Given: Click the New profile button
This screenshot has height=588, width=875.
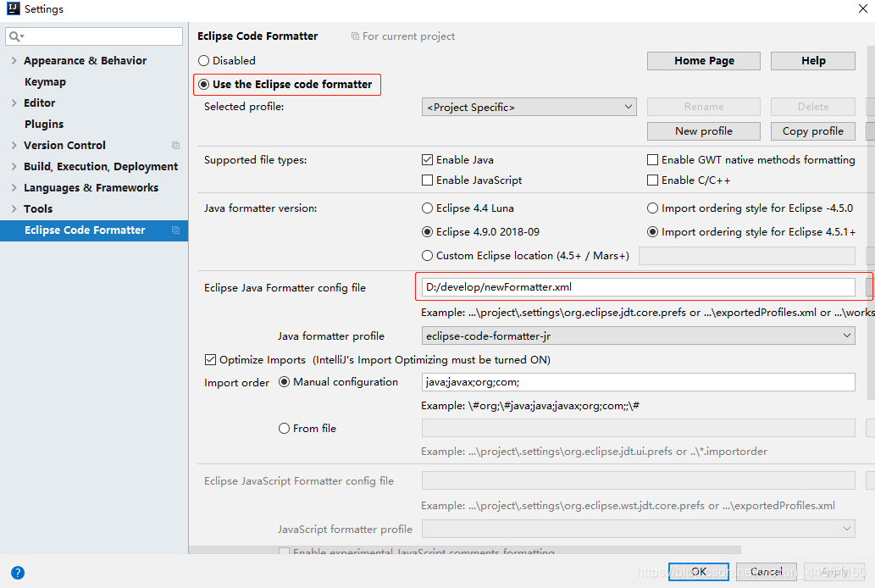Looking at the screenshot, I should [704, 131].
